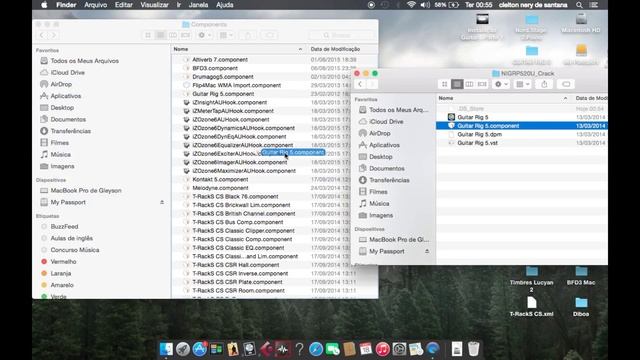
Task: Eject My Passport in NIGRP520U_Crack sidebar
Action: coord(427,251)
